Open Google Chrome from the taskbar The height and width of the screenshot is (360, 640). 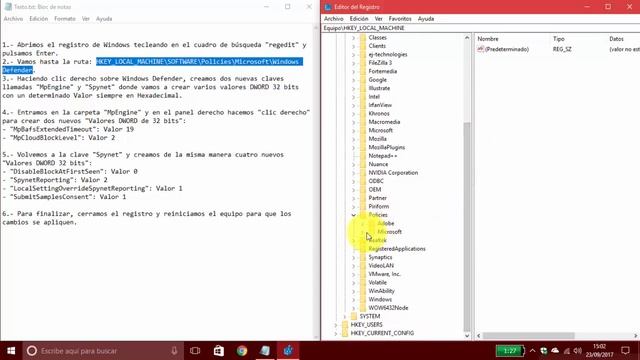pos(242,351)
